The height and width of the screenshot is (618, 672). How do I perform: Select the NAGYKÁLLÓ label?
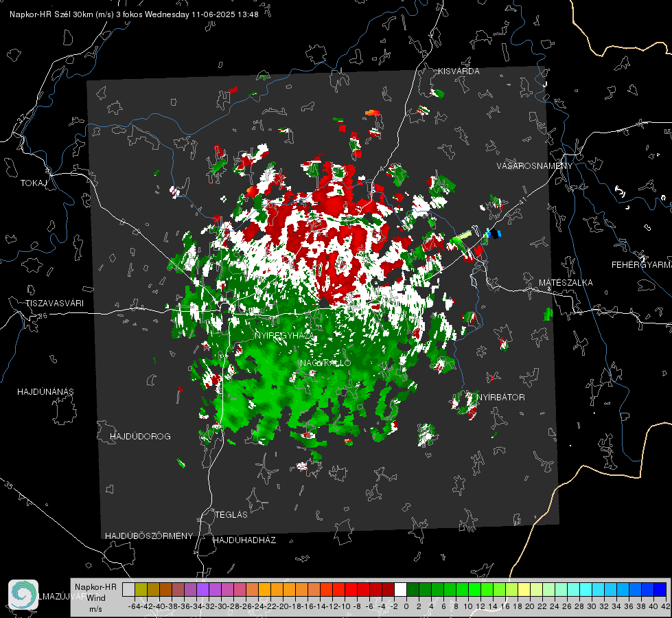325,363
